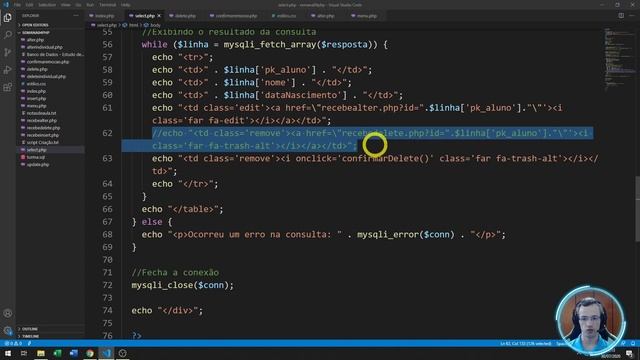Click the Split Editor icon
640x360 pixels.
(621, 16)
